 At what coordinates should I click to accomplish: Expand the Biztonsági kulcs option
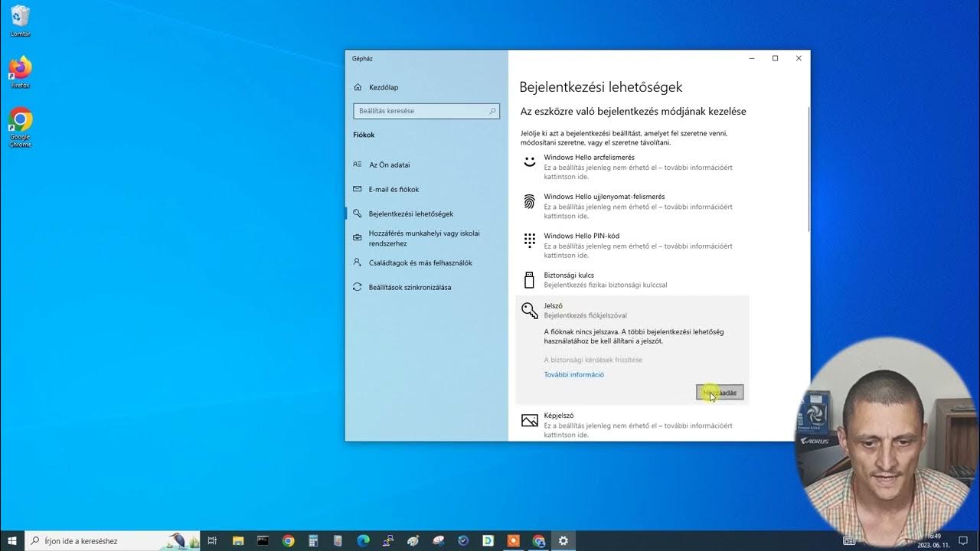click(x=632, y=279)
